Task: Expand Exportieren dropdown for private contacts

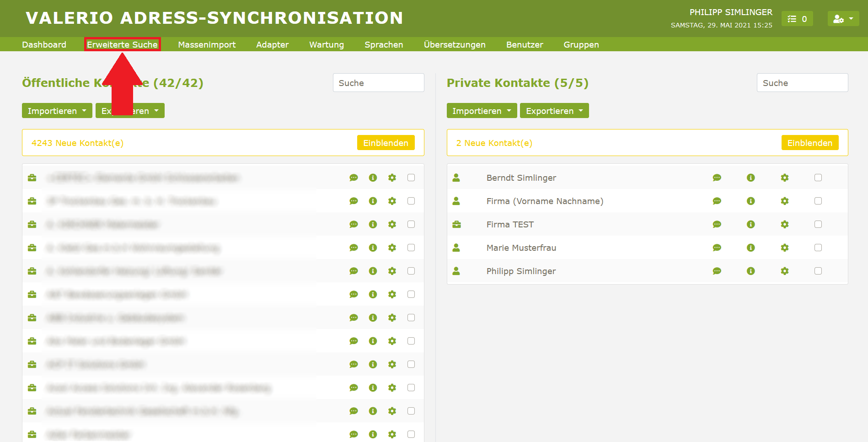Action: 554,111
